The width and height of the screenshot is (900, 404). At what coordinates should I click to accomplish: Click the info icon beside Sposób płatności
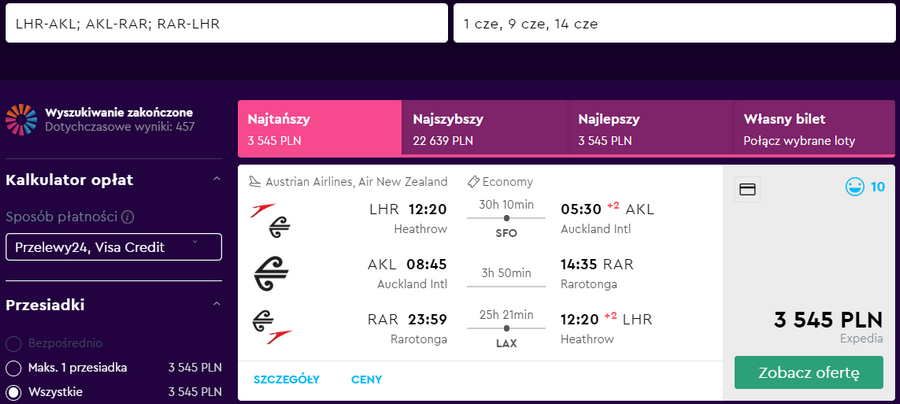click(x=128, y=217)
